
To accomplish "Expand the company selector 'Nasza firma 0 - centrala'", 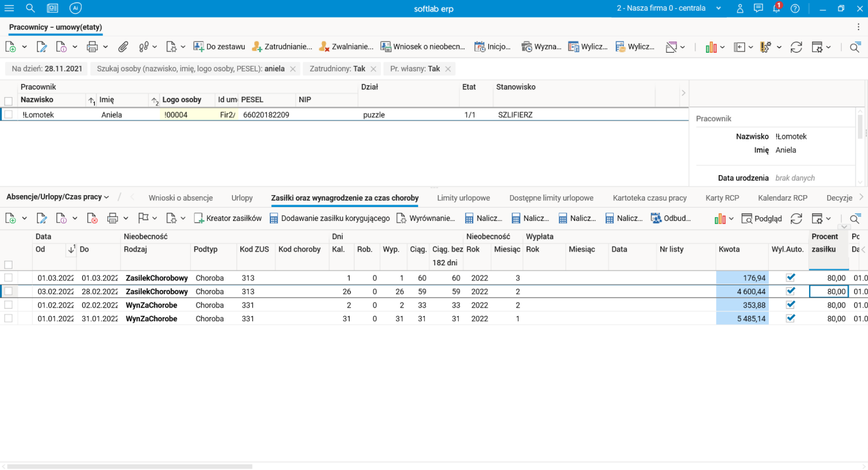I will 719,9.
